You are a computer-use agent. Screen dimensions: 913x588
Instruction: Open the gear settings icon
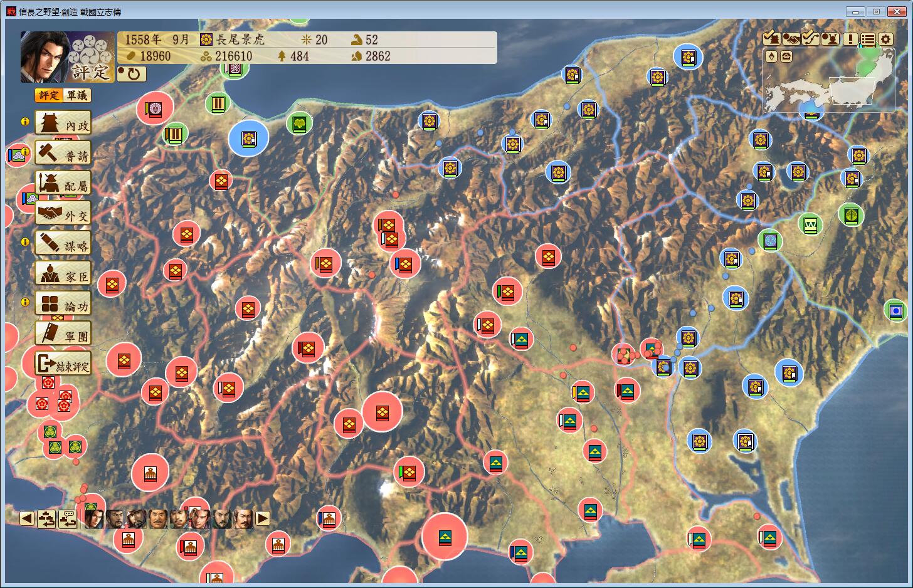click(x=885, y=39)
